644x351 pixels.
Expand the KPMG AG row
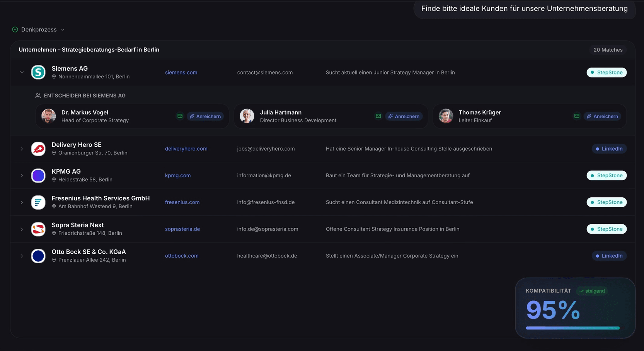(22, 175)
